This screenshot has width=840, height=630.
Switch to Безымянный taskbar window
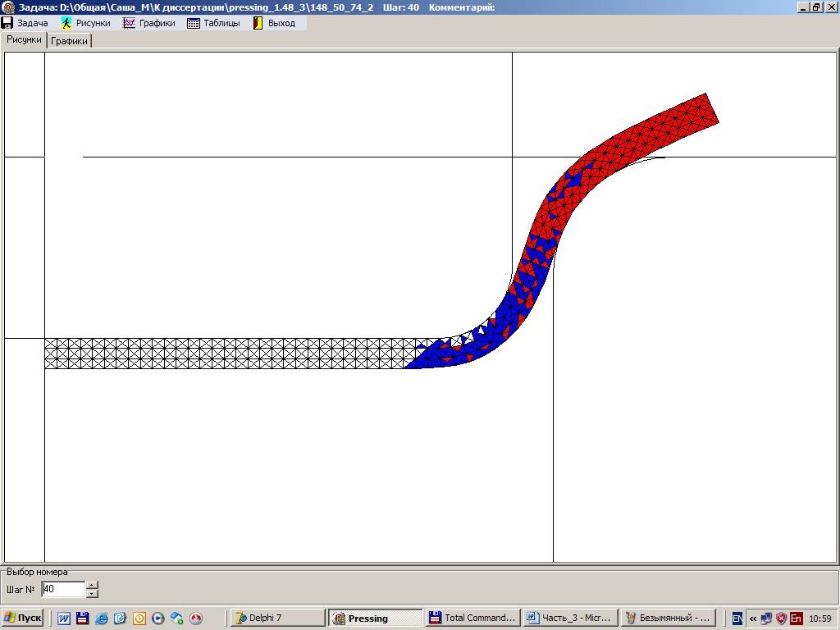click(x=668, y=618)
